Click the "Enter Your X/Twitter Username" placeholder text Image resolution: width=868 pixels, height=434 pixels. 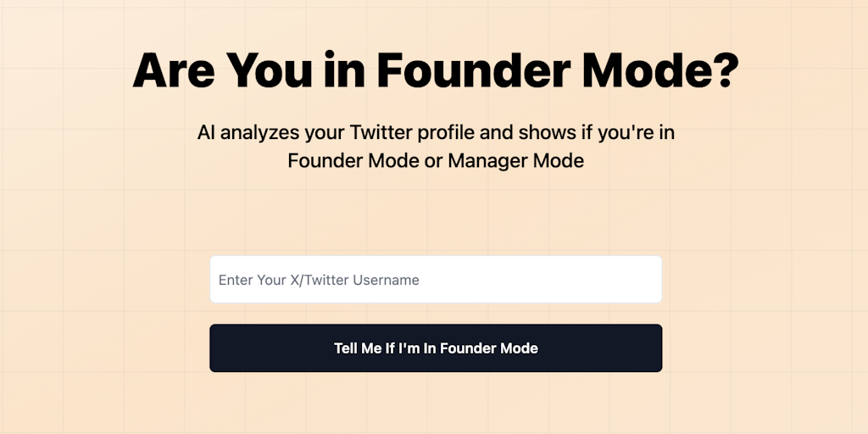[x=319, y=280]
